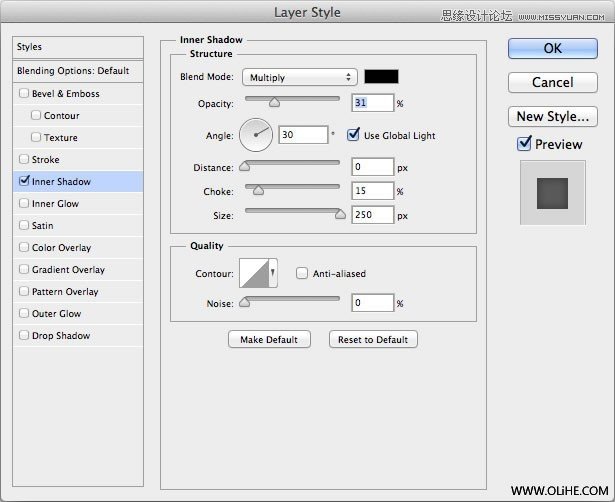Click the Distance value field

click(x=373, y=167)
